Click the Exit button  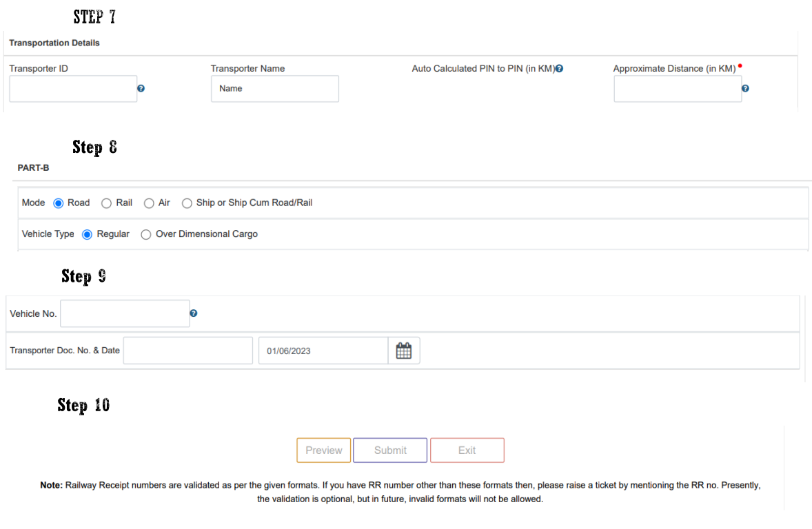(467, 450)
